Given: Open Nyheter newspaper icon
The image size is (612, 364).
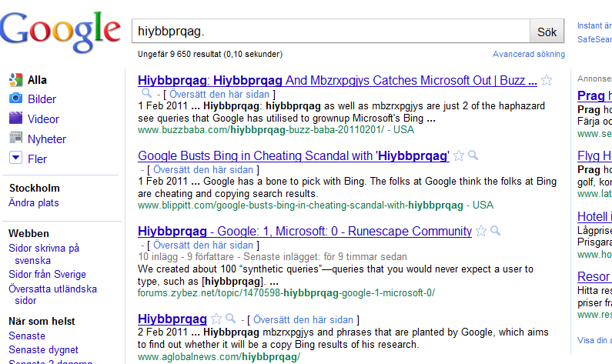Looking at the screenshot, I should (x=15, y=138).
